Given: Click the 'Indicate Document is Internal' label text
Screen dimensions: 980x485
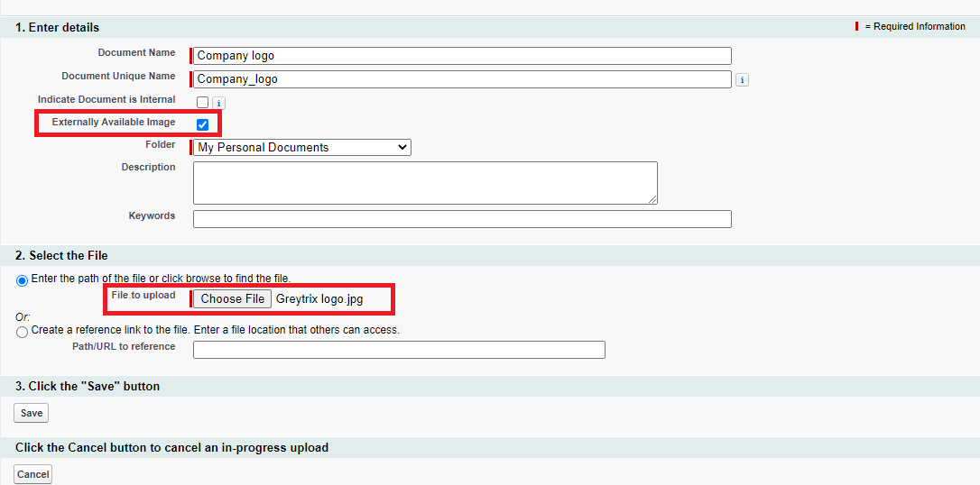Looking at the screenshot, I should [106, 99].
